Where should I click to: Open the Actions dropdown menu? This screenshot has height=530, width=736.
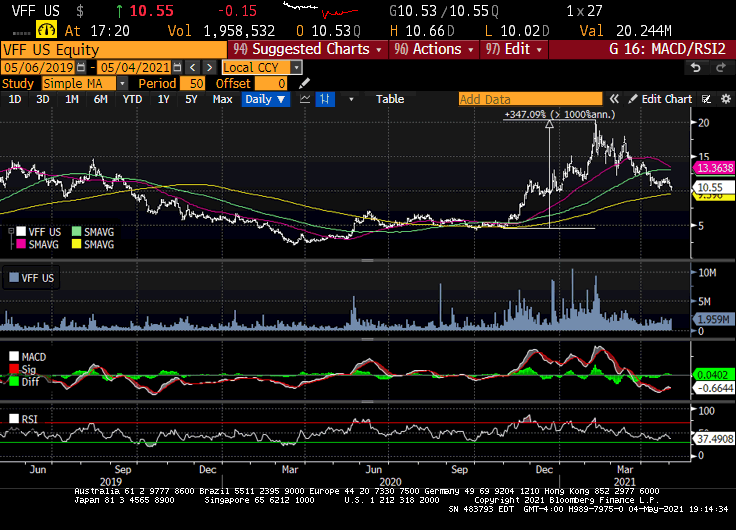(434, 49)
